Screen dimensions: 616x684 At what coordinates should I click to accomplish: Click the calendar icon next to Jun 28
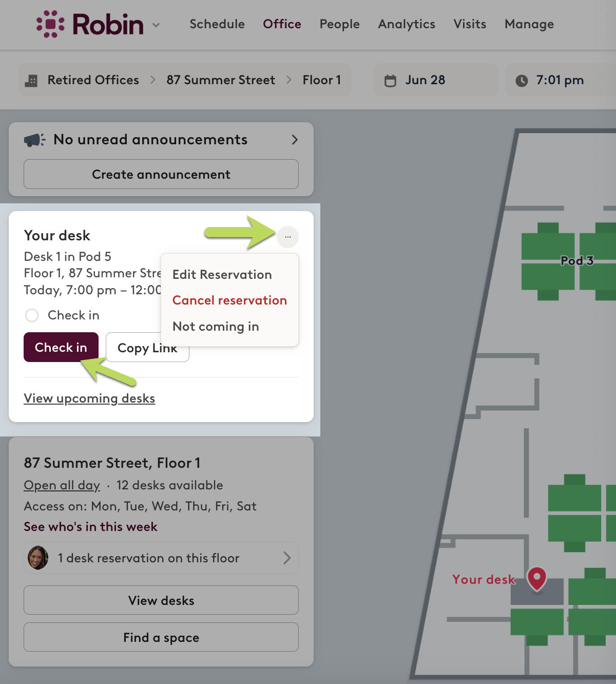tap(391, 81)
